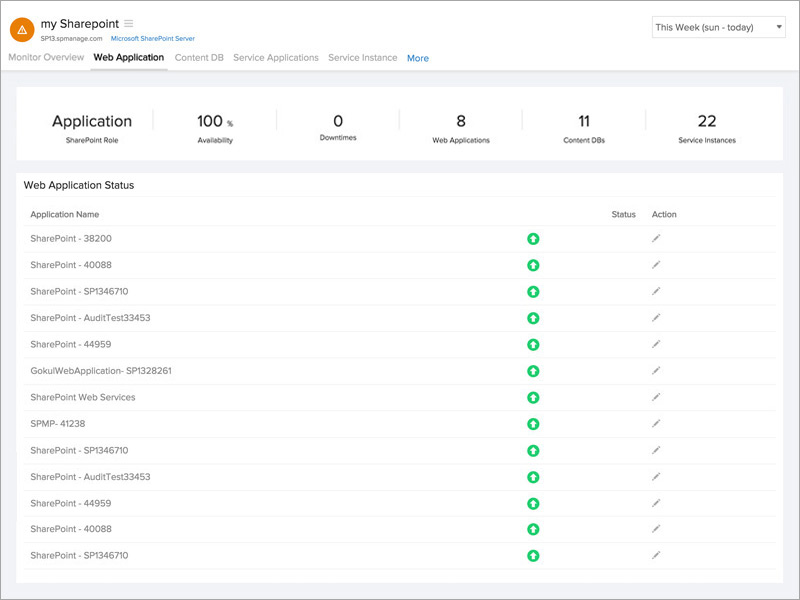
Task: Click the edit pencil beside SPMP- 41238
Action: [655, 423]
